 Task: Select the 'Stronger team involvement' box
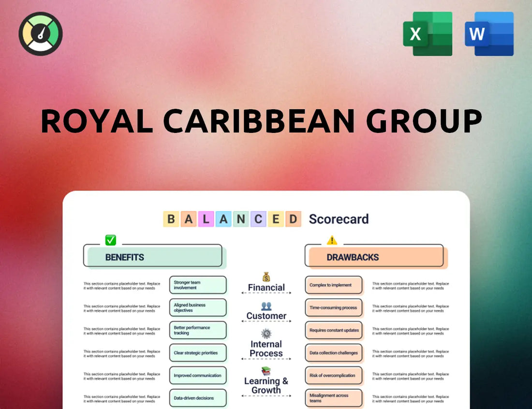click(x=198, y=285)
